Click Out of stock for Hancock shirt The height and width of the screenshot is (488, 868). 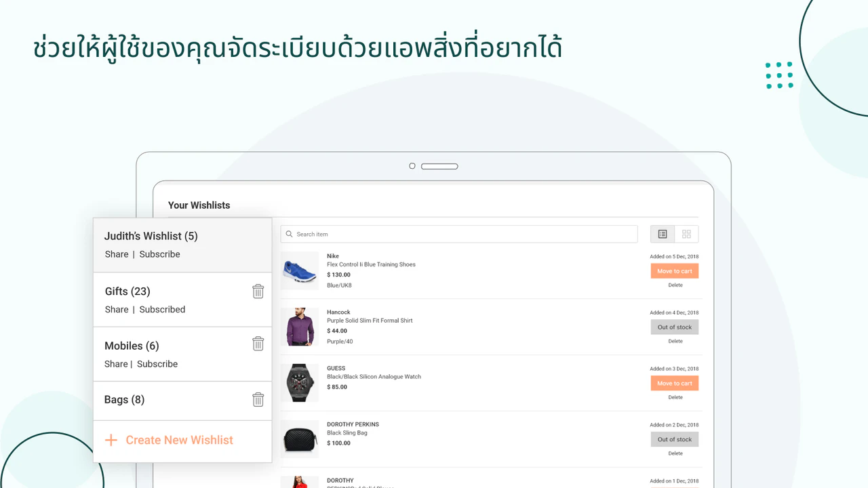[675, 327]
